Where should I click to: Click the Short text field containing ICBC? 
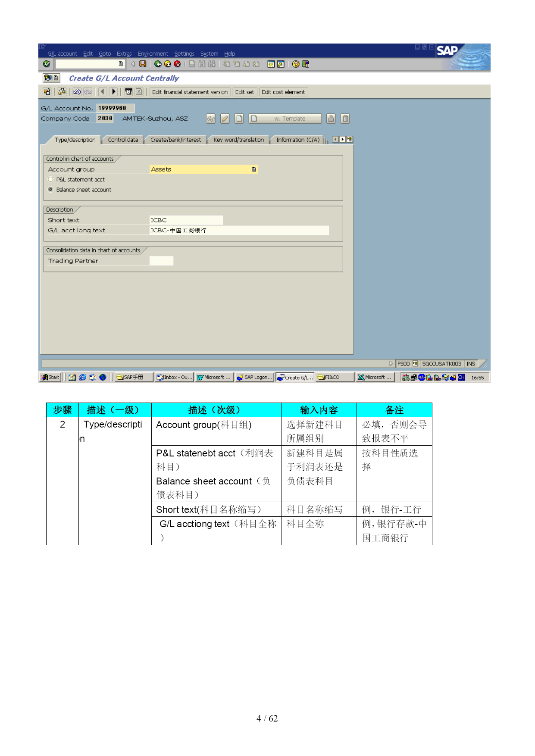click(186, 220)
